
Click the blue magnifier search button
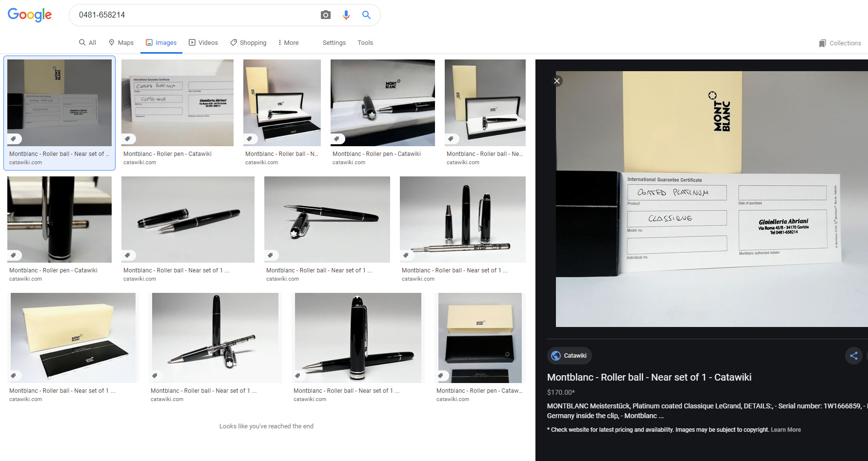click(366, 15)
